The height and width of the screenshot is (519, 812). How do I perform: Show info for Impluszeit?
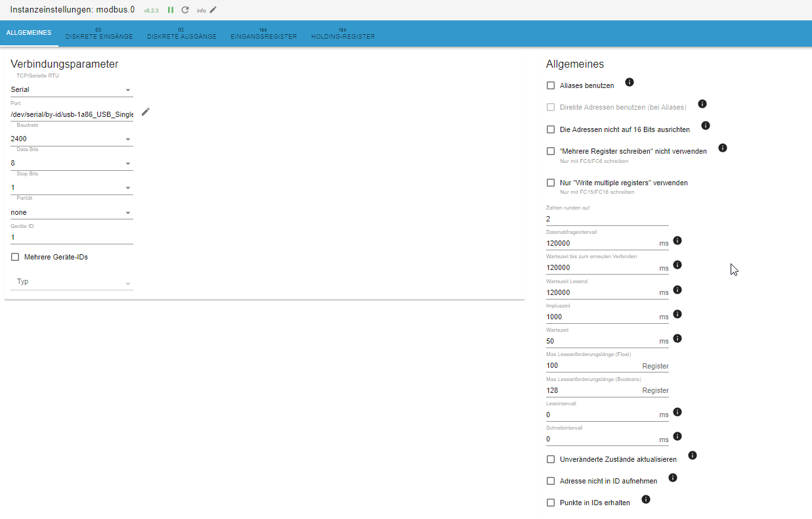(x=677, y=314)
